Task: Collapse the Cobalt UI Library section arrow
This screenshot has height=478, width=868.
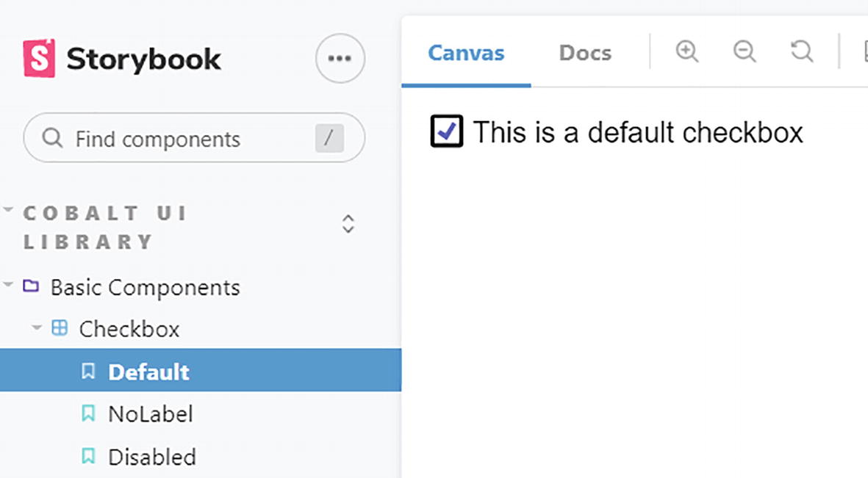Action: (x=8, y=210)
